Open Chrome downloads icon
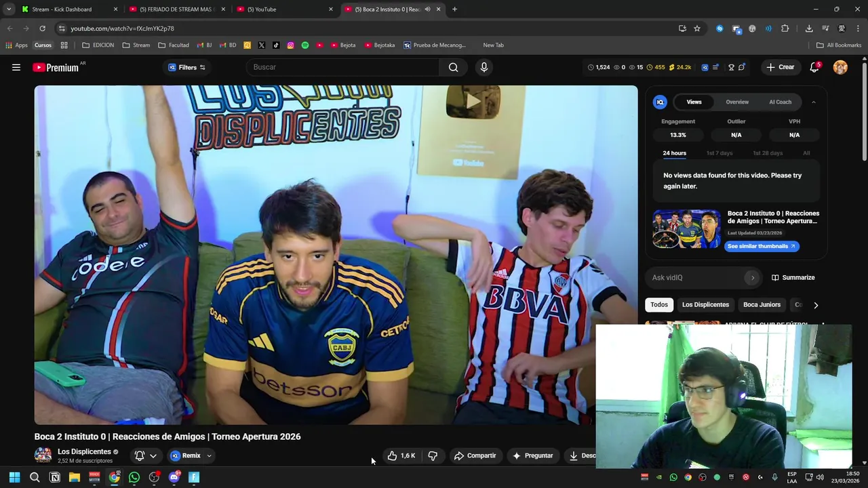Viewport: 868px width, 488px height. 809,28
